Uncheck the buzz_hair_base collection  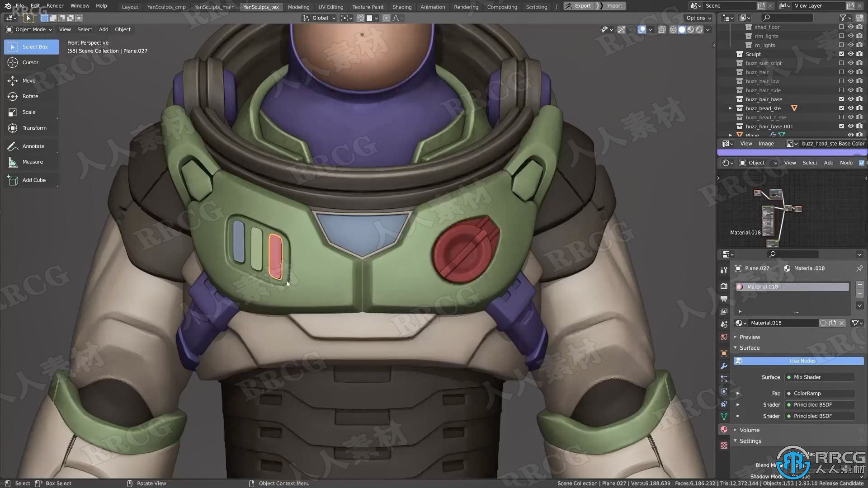[841, 99]
